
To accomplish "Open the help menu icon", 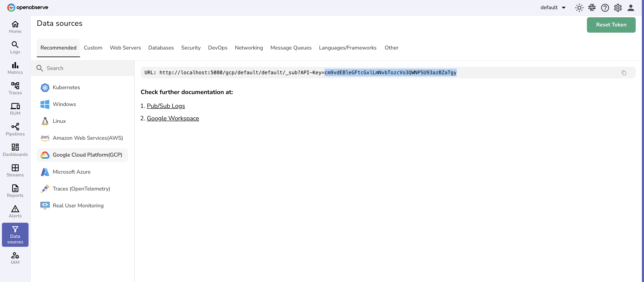I will tap(605, 7).
